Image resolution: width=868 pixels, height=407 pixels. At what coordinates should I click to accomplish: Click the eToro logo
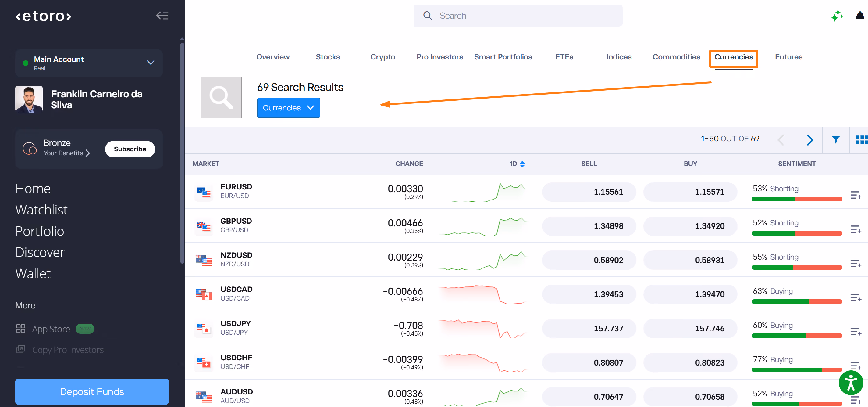pyautogui.click(x=44, y=16)
